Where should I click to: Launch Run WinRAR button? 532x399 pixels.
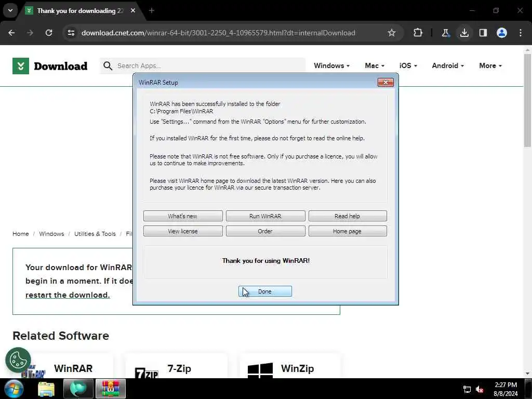click(x=265, y=216)
